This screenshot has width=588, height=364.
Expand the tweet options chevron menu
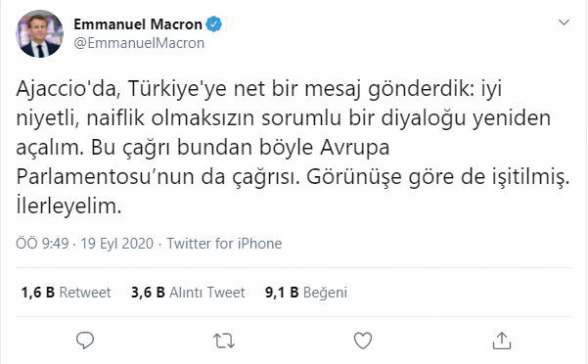pyautogui.click(x=564, y=23)
